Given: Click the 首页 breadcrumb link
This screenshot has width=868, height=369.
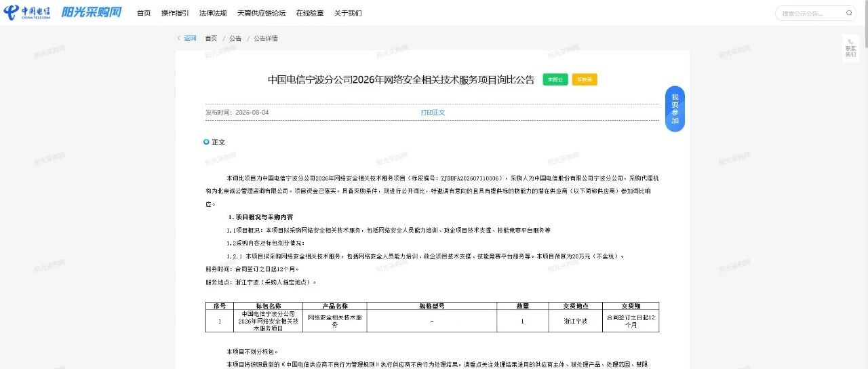Looking at the screenshot, I should [212, 39].
